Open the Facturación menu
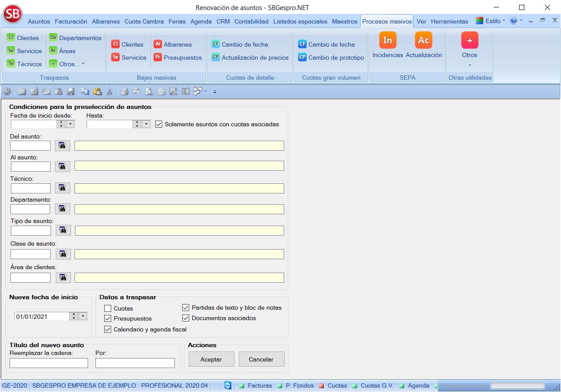The width and height of the screenshot is (561, 392). [71, 21]
